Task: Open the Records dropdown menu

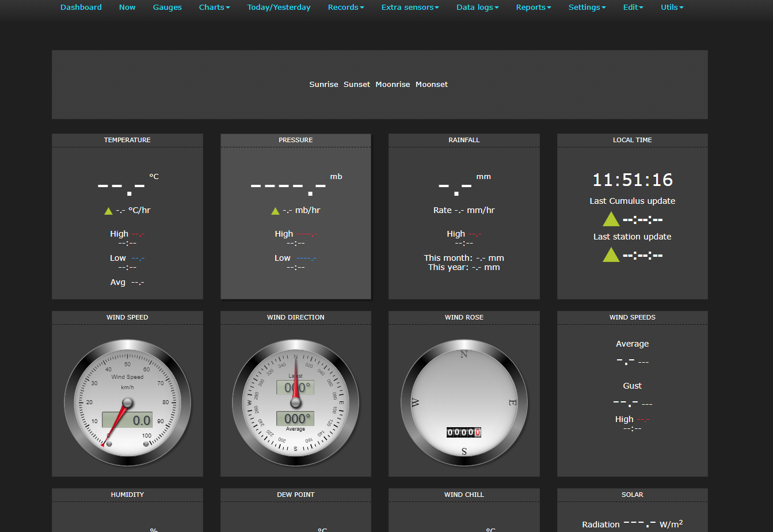Action: [x=345, y=7]
